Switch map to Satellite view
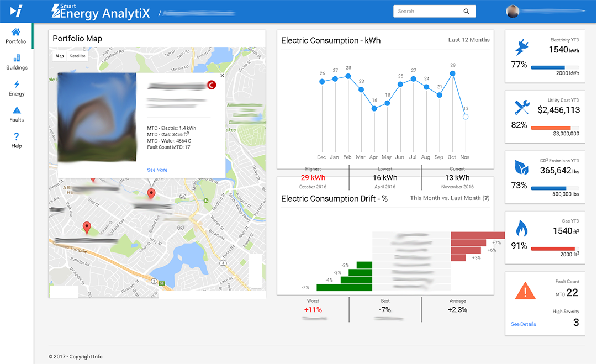 point(77,56)
